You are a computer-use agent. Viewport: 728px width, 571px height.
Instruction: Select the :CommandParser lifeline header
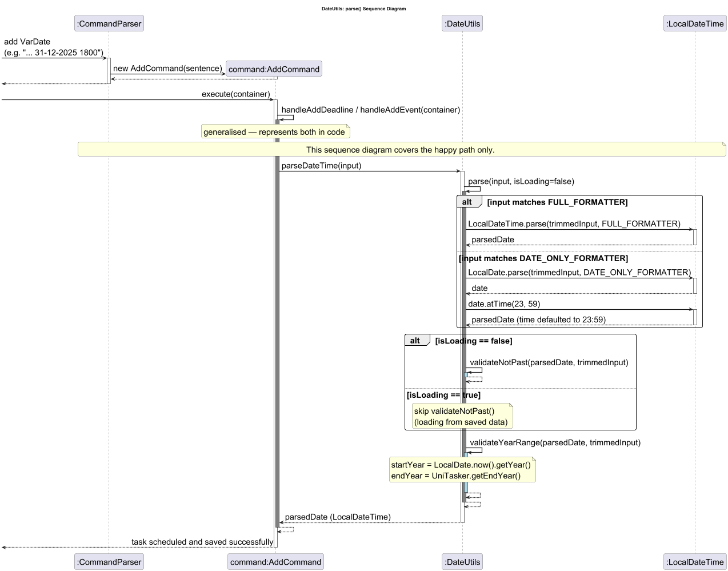pos(109,23)
